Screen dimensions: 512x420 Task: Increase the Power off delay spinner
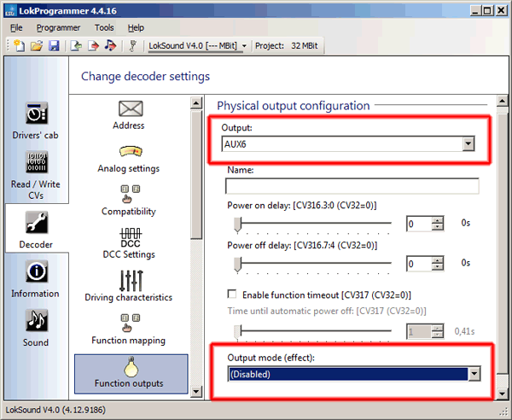pos(438,260)
